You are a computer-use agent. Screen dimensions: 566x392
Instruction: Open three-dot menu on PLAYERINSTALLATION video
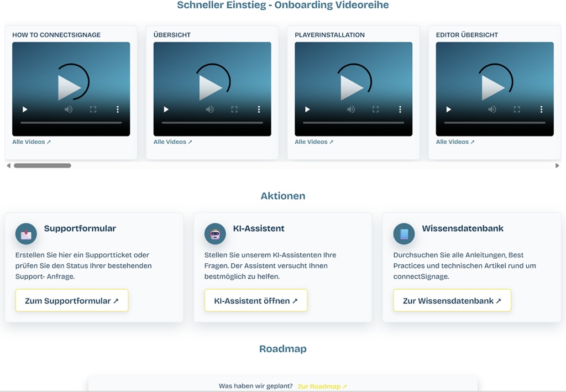click(x=400, y=109)
